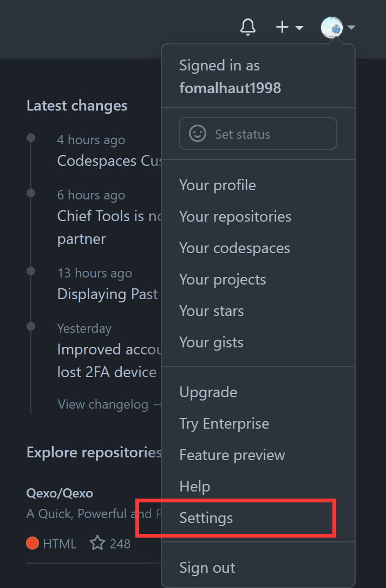The width and height of the screenshot is (386, 588).
Task: Open Your gists menu item
Action: (x=211, y=343)
